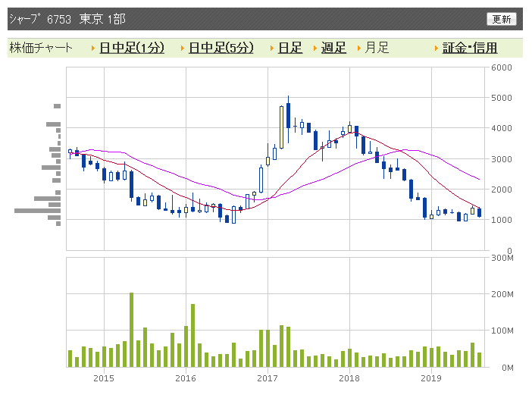Click the 0M volume axis label

click(508, 368)
